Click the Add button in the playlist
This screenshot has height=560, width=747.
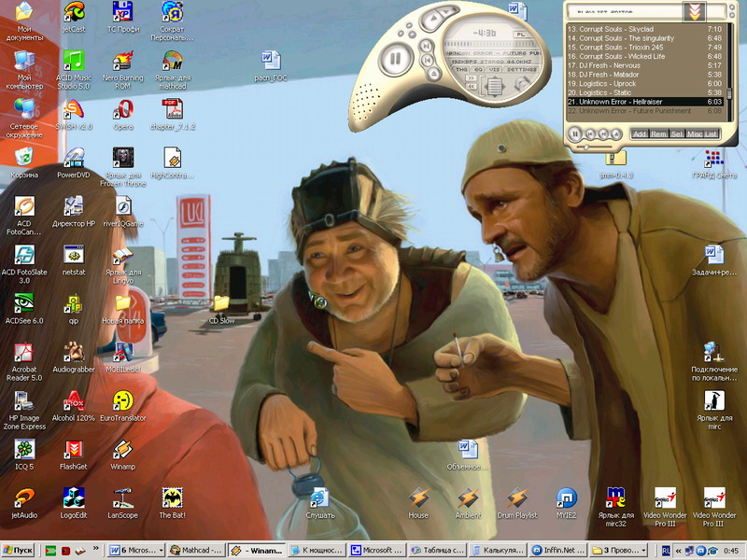click(640, 133)
